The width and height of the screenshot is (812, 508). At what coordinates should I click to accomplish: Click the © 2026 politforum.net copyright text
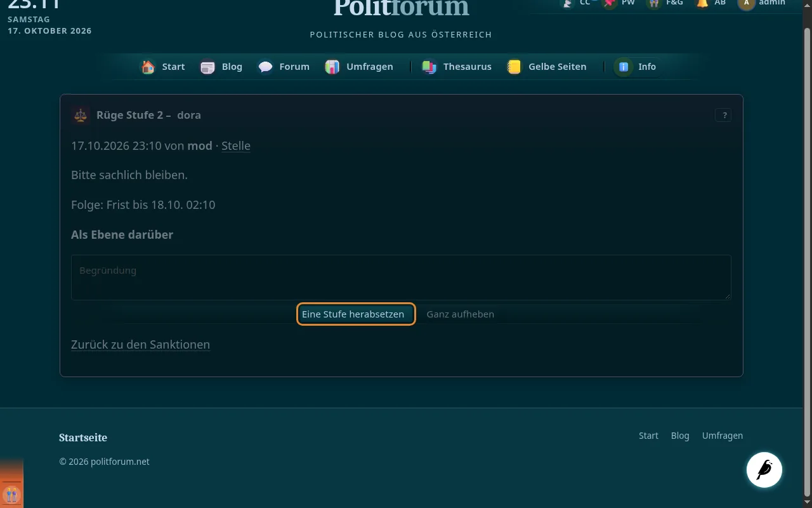[104, 462]
